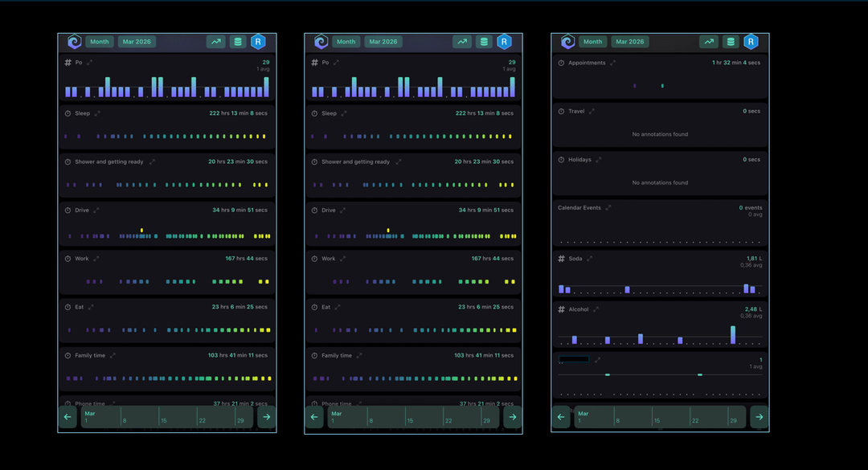Expand the Sleep chart in left panel

(97, 113)
